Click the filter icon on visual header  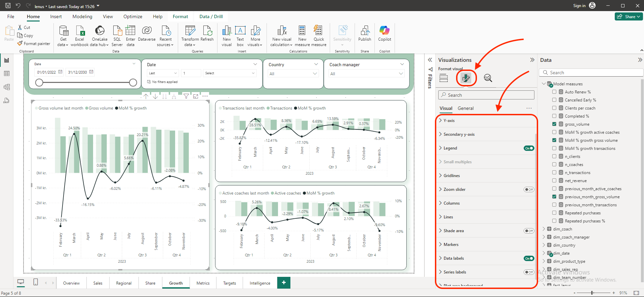(186, 96)
